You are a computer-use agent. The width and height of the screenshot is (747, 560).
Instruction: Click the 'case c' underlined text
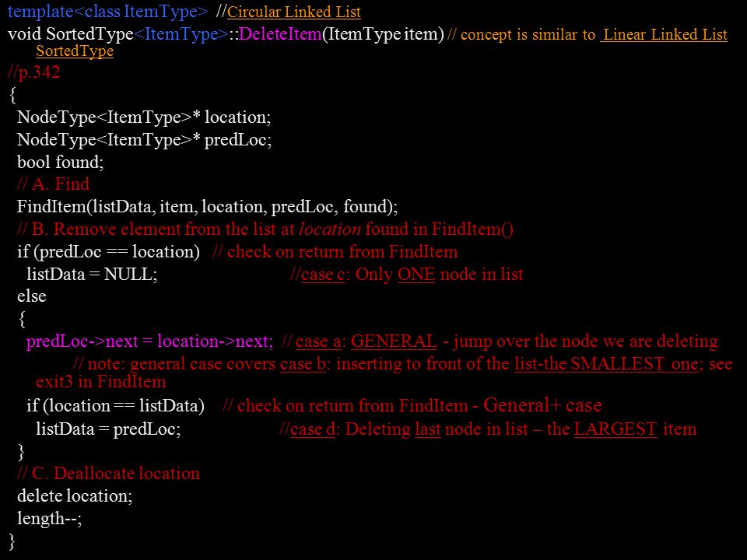pyautogui.click(x=322, y=275)
